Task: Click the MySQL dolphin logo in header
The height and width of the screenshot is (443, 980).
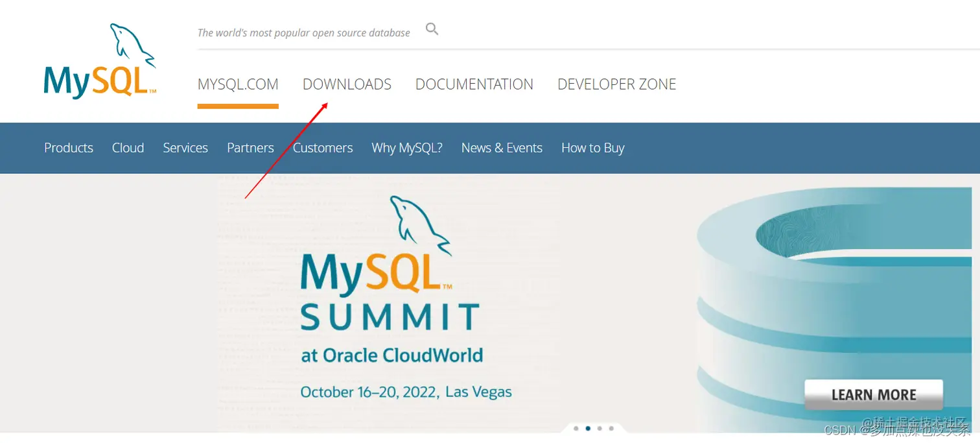Action: tap(100, 62)
